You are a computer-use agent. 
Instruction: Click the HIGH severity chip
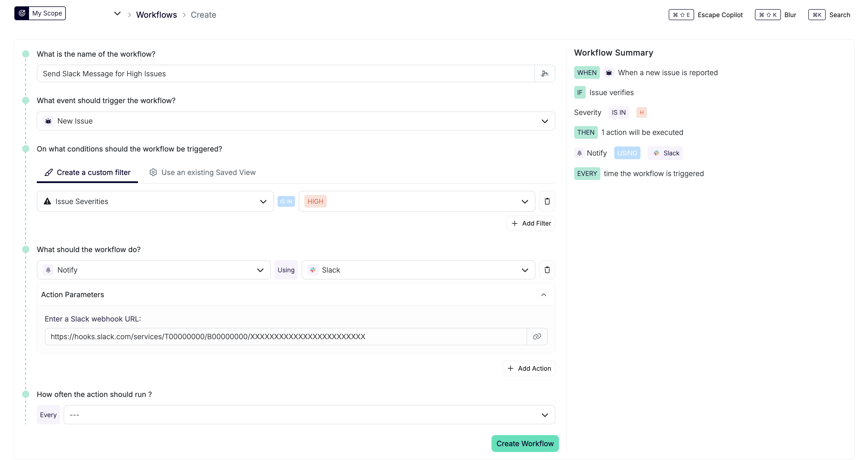(x=315, y=201)
